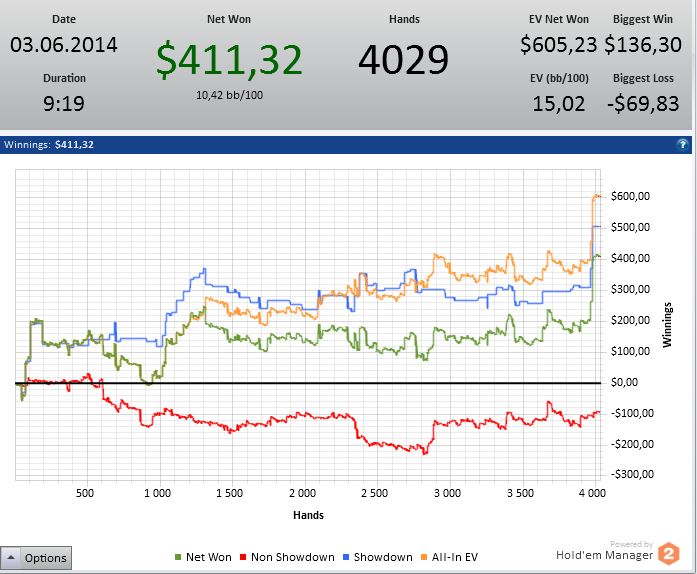Open the help question mark icon
Image resolution: width=697 pixels, height=574 pixels.
tap(682, 145)
